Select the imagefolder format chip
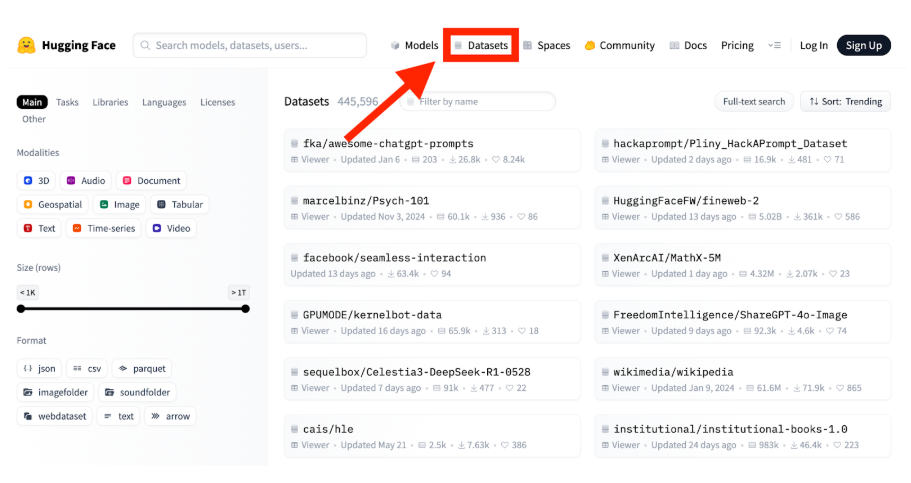The image size is (911, 483). pyautogui.click(x=54, y=392)
